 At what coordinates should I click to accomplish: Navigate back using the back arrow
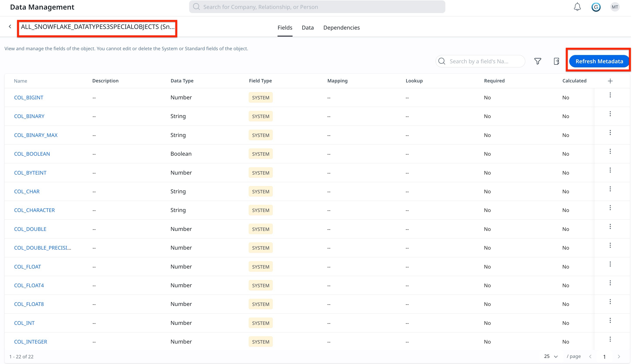pyautogui.click(x=10, y=26)
